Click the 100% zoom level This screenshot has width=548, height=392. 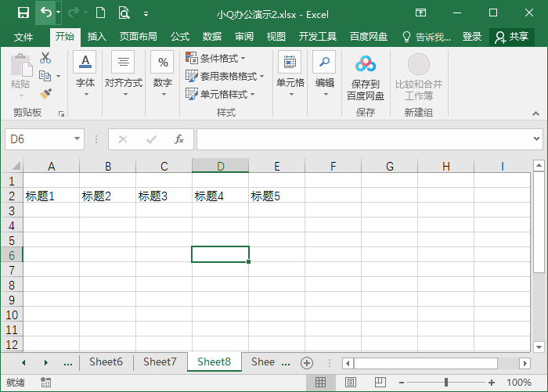pyautogui.click(x=519, y=383)
